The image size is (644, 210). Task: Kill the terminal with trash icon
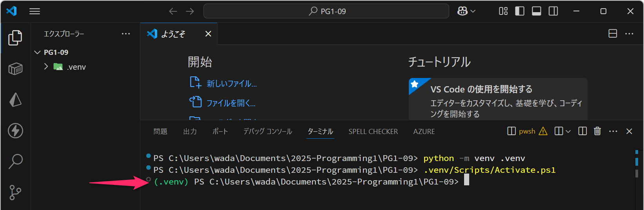click(x=597, y=131)
